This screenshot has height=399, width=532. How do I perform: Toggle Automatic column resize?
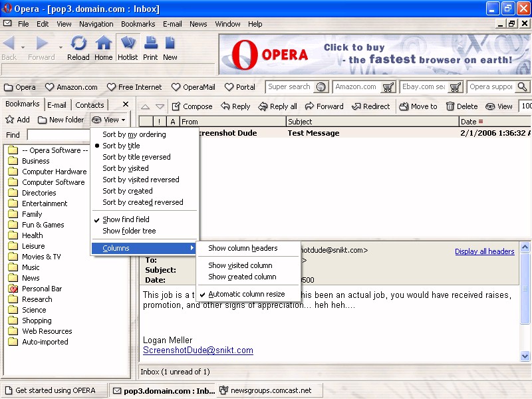click(248, 294)
